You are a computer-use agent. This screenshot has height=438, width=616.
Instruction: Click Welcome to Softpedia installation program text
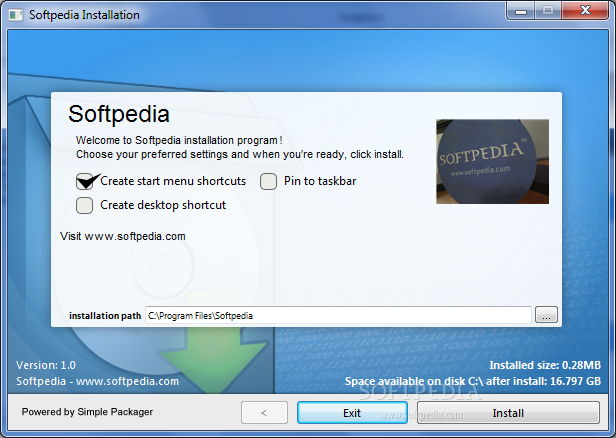[179, 140]
